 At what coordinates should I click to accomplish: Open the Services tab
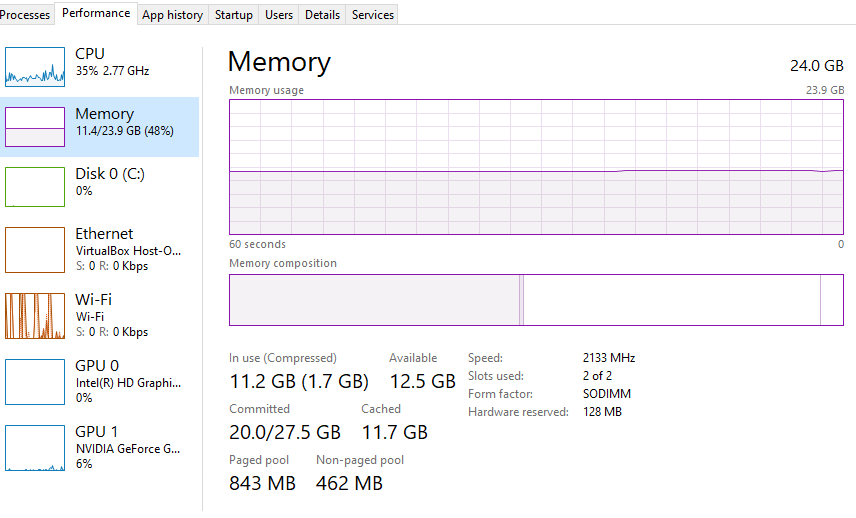click(x=372, y=15)
